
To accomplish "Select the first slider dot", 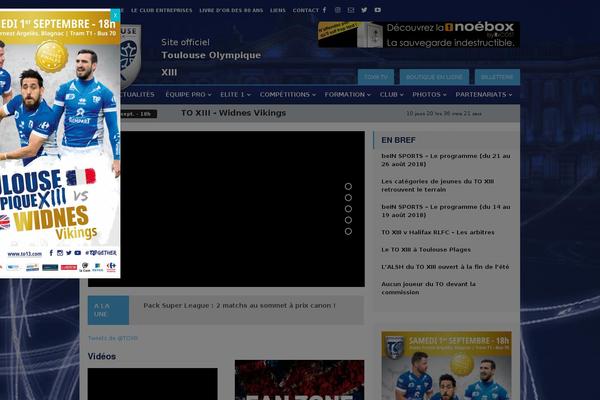I will [348, 186].
